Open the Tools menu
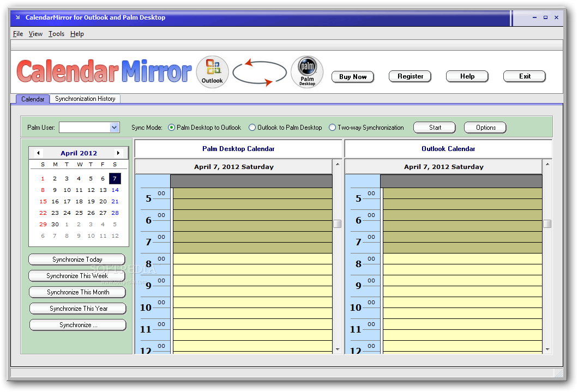The height and width of the screenshot is (392, 578). click(56, 33)
